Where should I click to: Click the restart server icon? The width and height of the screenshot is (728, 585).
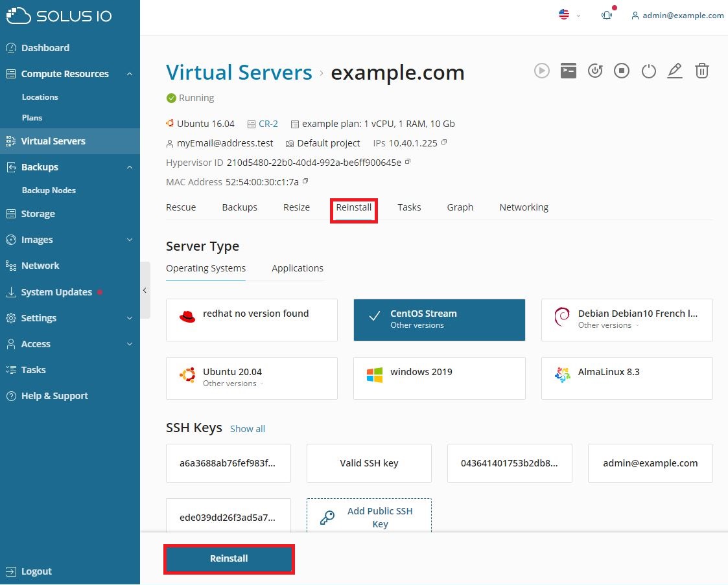(x=594, y=71)
